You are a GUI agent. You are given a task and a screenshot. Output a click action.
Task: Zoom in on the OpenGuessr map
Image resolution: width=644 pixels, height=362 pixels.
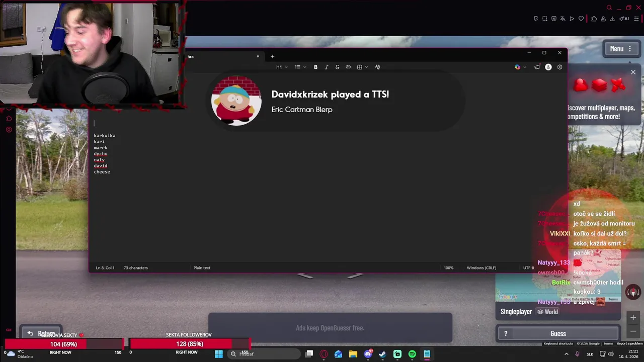click(x=633, y=317)
